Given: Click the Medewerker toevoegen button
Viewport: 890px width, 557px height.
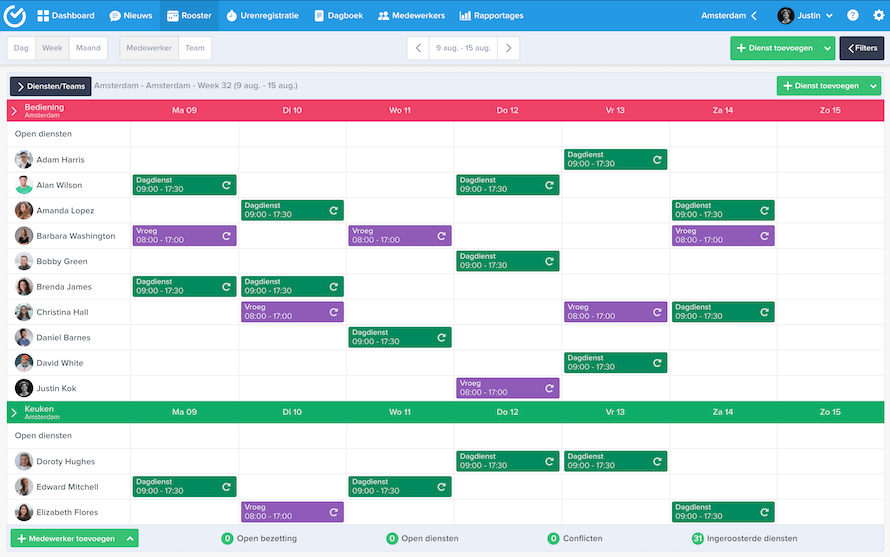Looking at the screenshot, I should [x=74, y=539].
